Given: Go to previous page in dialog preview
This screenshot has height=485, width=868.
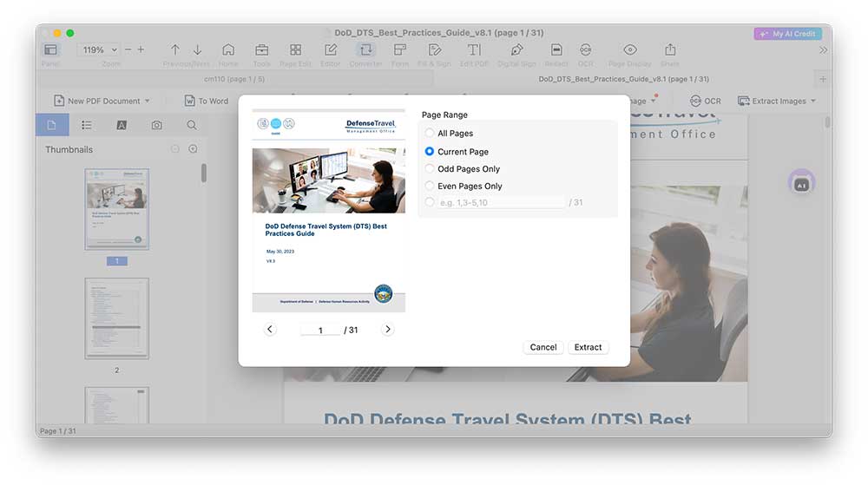Looking at the screenshot, I should pyautogui.click(x=270, y=329).
